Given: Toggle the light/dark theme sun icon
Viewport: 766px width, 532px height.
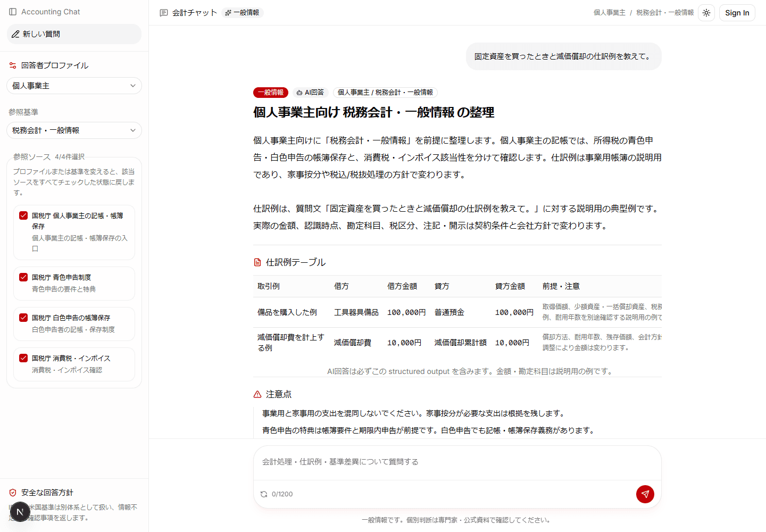Looking at the screenshot, I should [x=706, y=13].
